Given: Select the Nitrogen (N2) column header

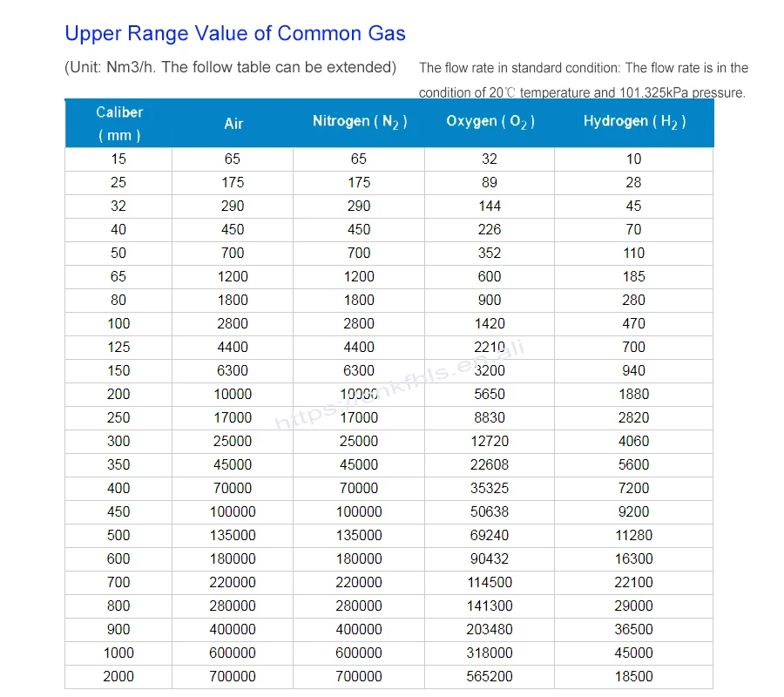Looking at the screenshot, I should [359, 122].
